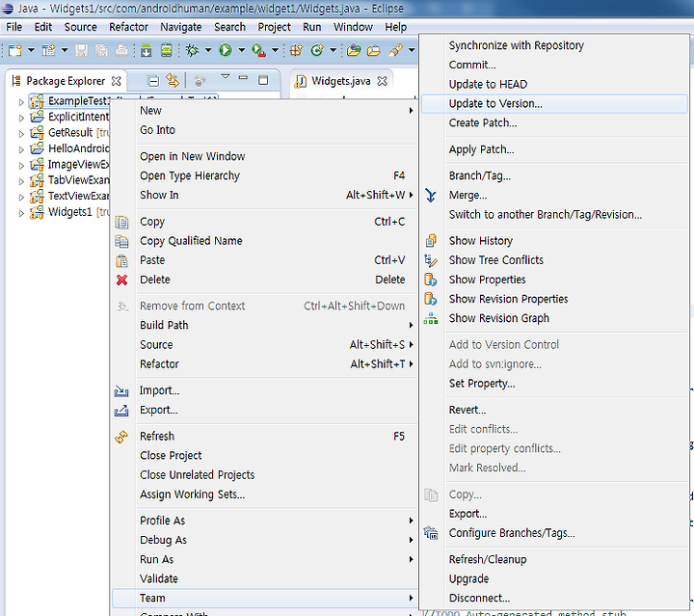This screenshot has width=694, height=616.
Task: Open the Navigate menu
Action: pyautogui.click(x=181, y=27)
